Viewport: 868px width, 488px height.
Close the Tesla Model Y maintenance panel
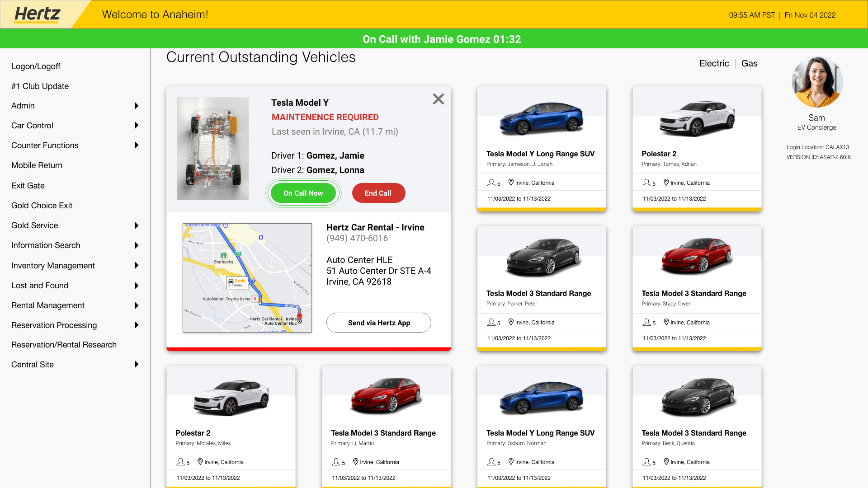pos(438,99)
